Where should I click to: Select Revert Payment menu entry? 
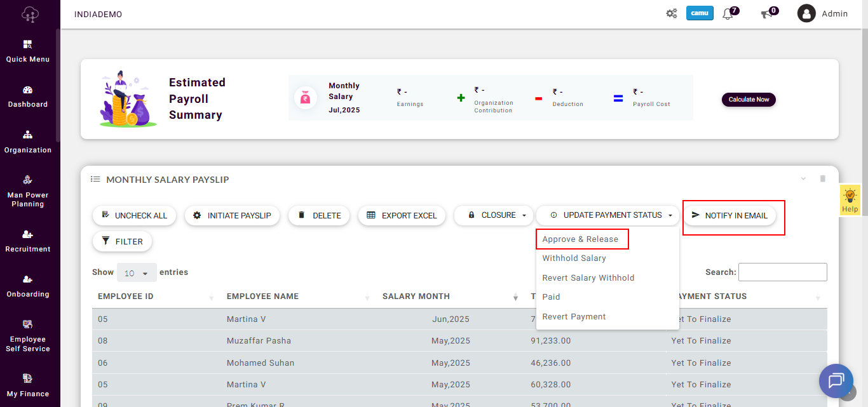coord(574,317)
